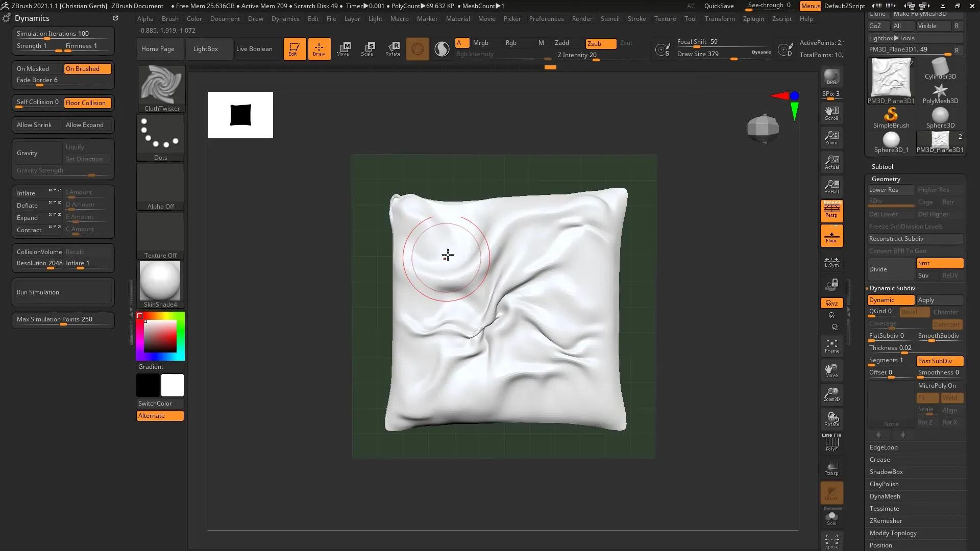Toggle the Post SubDiv option

click(x=940, y=361)
